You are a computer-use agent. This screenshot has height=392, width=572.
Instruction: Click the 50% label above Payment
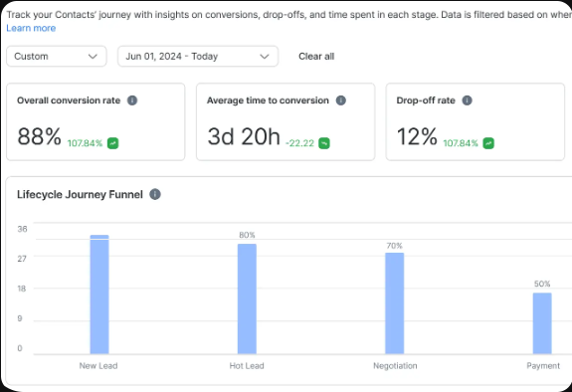tap(542, 284)
